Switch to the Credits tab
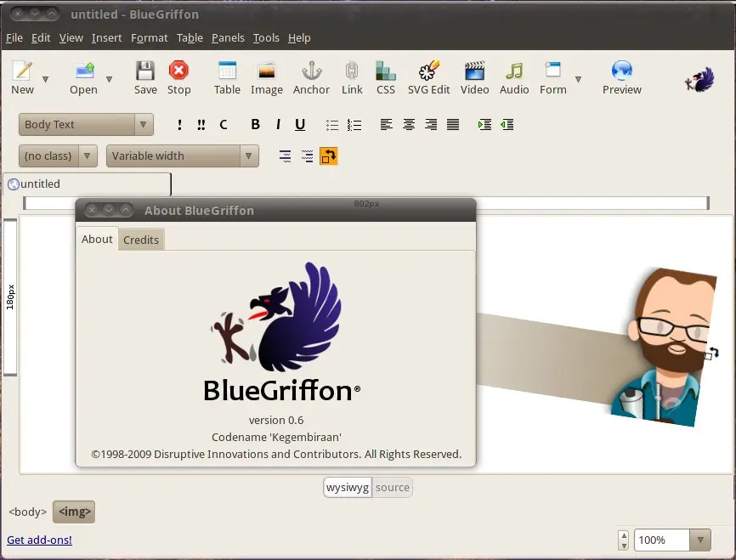The width and height of the screenshot is (736, 560). tap(141, 240)
